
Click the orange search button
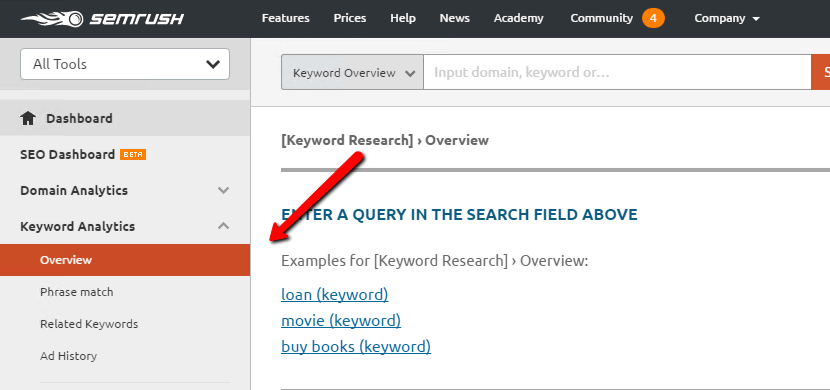click(820, 72)
